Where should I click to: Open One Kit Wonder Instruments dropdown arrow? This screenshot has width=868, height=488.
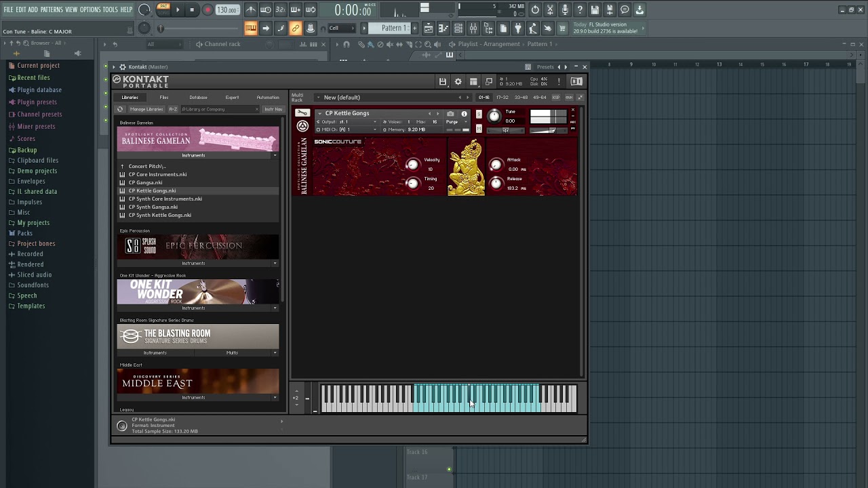275,308
